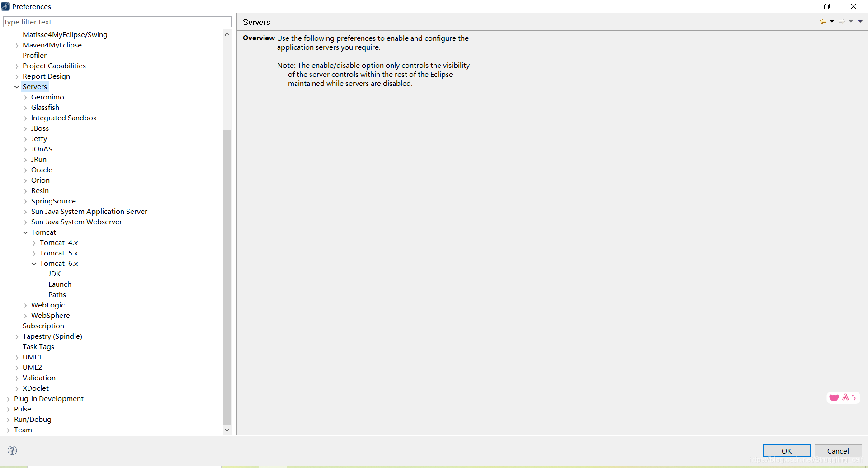Click the tree scrollbar down arrow

[227, 430]
